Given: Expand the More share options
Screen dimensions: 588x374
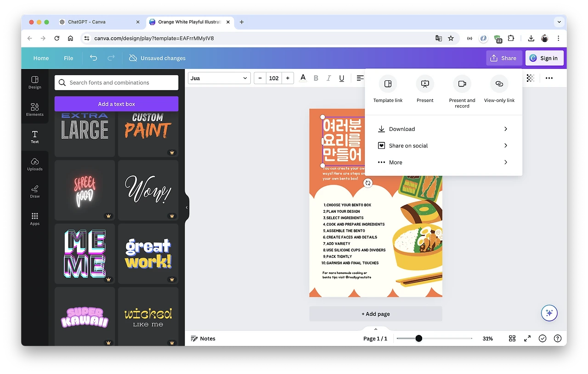Looking at the screenshot, I should pos(443,162).
